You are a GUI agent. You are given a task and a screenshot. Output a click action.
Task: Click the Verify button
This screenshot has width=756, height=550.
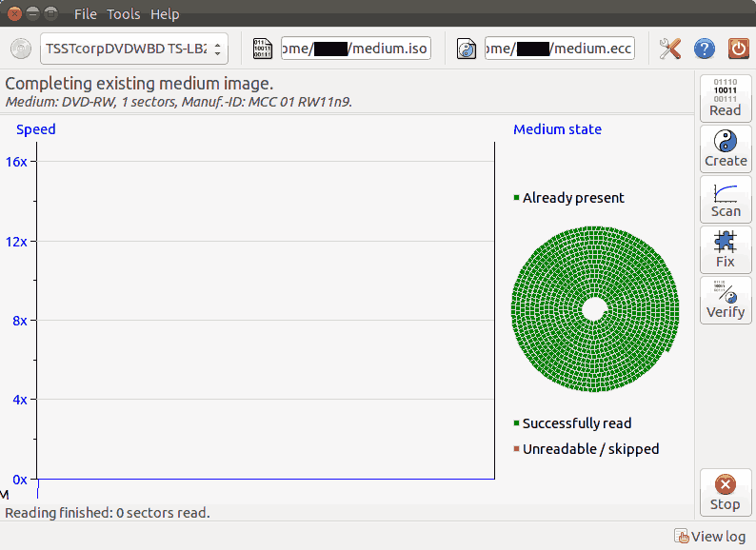pos(725,301)
